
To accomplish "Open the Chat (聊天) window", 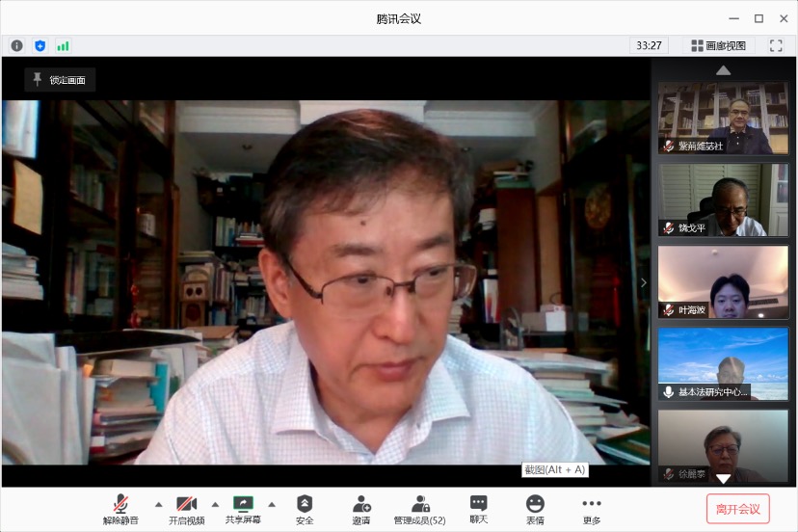I will click(478, 508).
